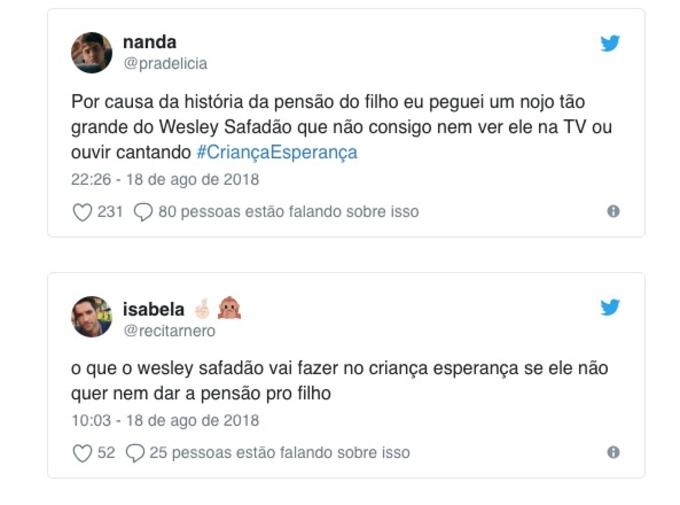The image size is (680, 505).
Task: Visit the @recitarnero handle
Action: click(169, 331)
